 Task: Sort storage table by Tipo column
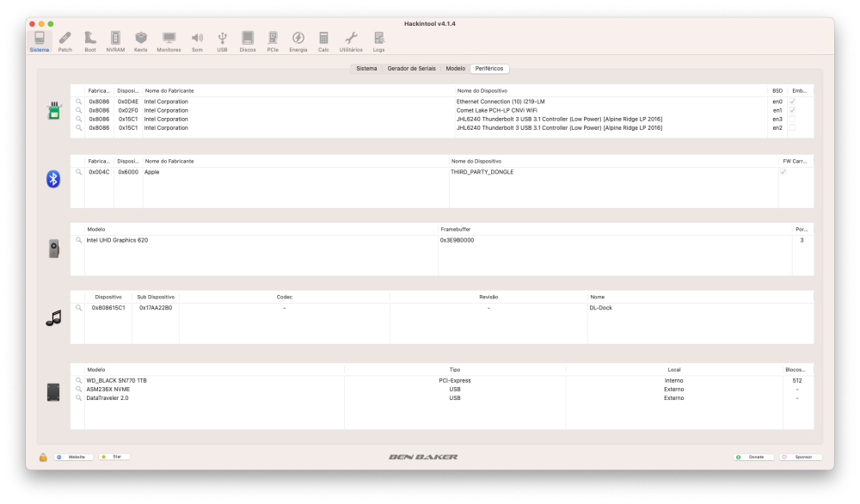[455, 370]
